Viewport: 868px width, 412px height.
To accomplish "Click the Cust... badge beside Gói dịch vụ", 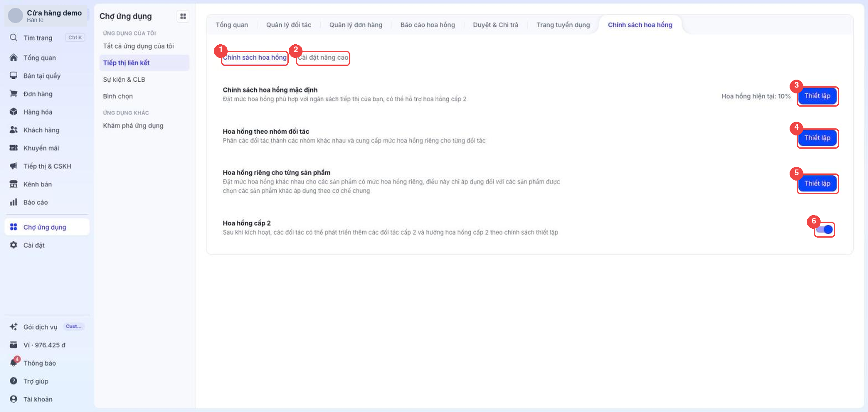I will pos(74,327).
